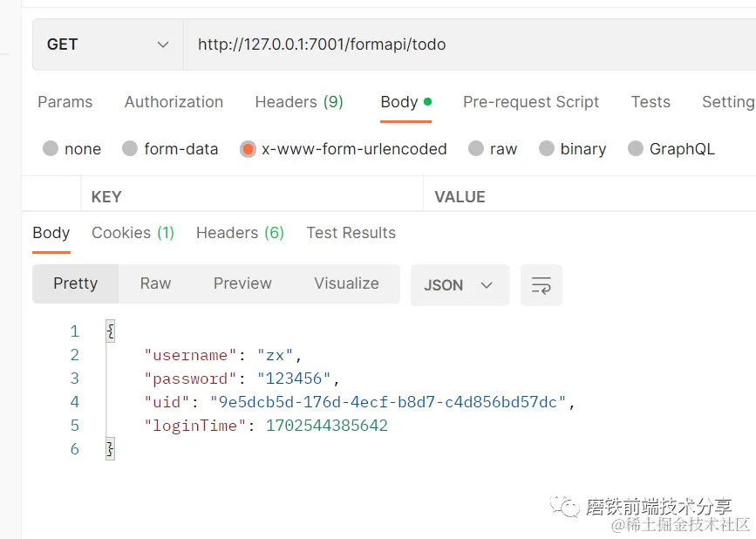Image resolution: width=756 pixels, height=539 pixels.
Task: Open the Params tab
Action: tap(65, 102)
